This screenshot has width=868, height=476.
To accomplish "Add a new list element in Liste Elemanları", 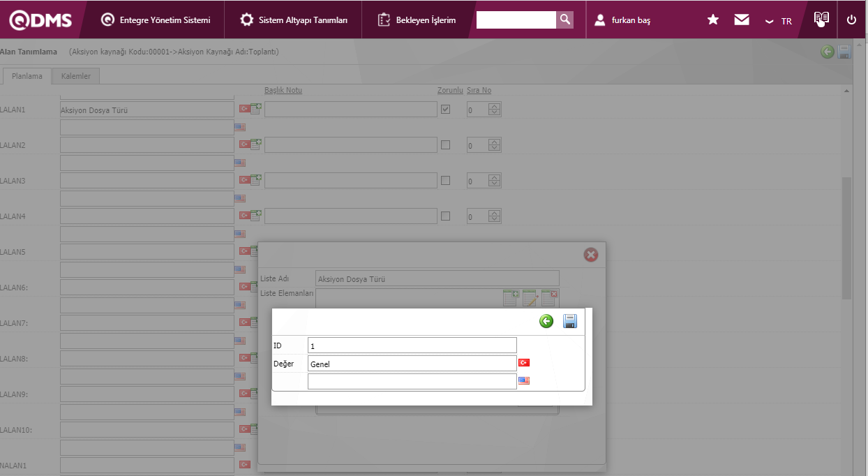I will (511, 297).
